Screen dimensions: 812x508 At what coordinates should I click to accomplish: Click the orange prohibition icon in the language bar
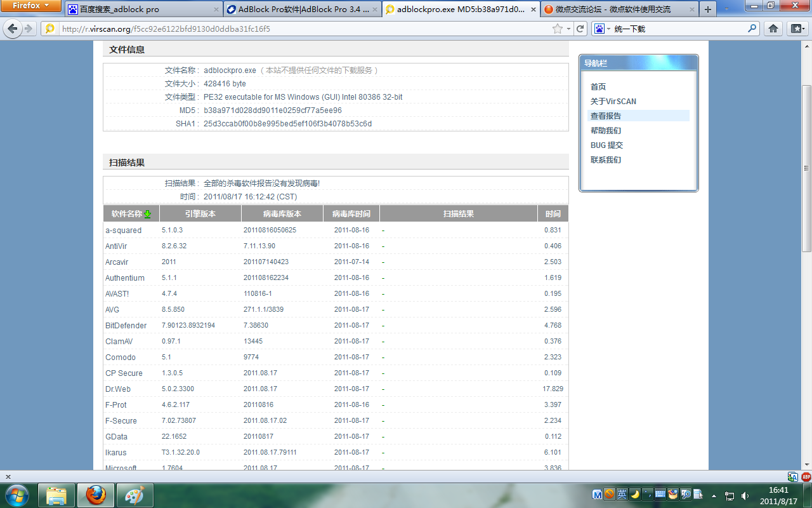[x=609, y=494]
